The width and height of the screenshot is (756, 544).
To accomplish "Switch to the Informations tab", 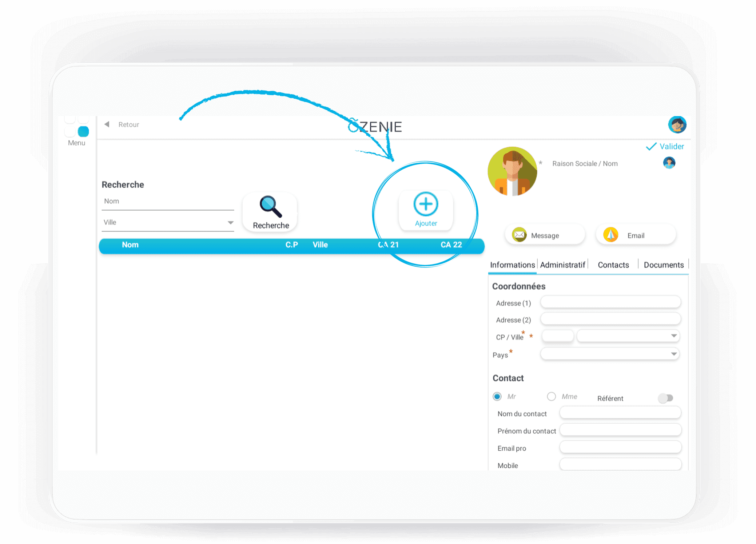I will [512, 265].
